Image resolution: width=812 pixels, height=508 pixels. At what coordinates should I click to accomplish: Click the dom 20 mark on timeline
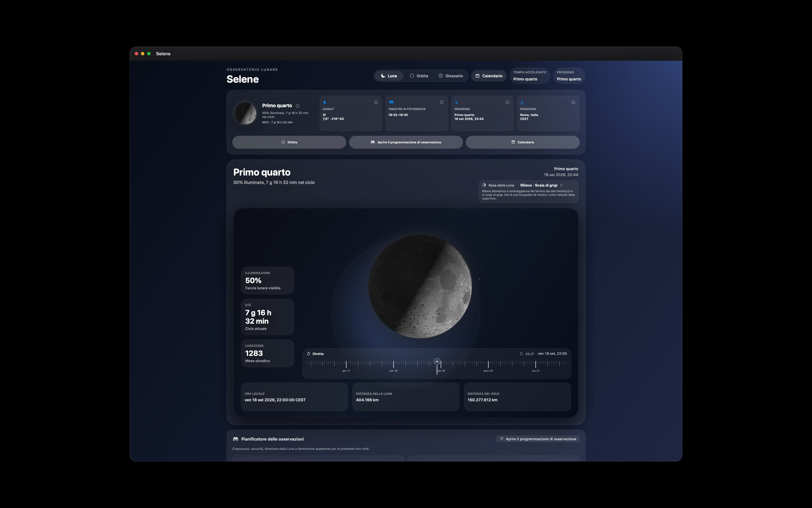(x=488, y=371)
